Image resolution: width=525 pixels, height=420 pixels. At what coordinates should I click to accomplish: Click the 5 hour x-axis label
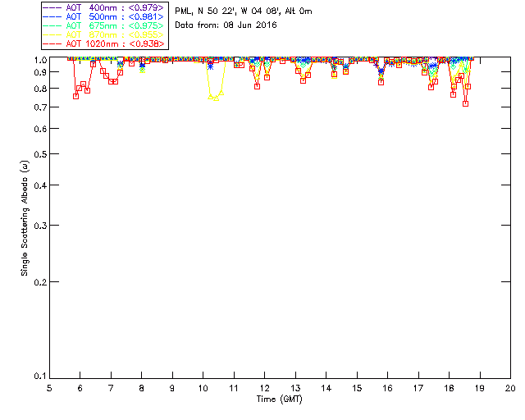[49, 388]
